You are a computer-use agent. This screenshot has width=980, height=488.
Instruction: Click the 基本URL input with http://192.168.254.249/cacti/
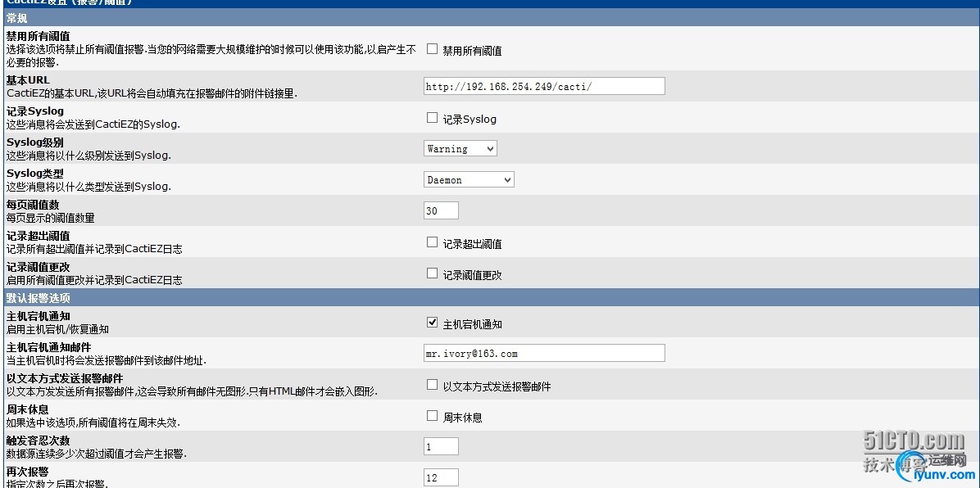544,86
